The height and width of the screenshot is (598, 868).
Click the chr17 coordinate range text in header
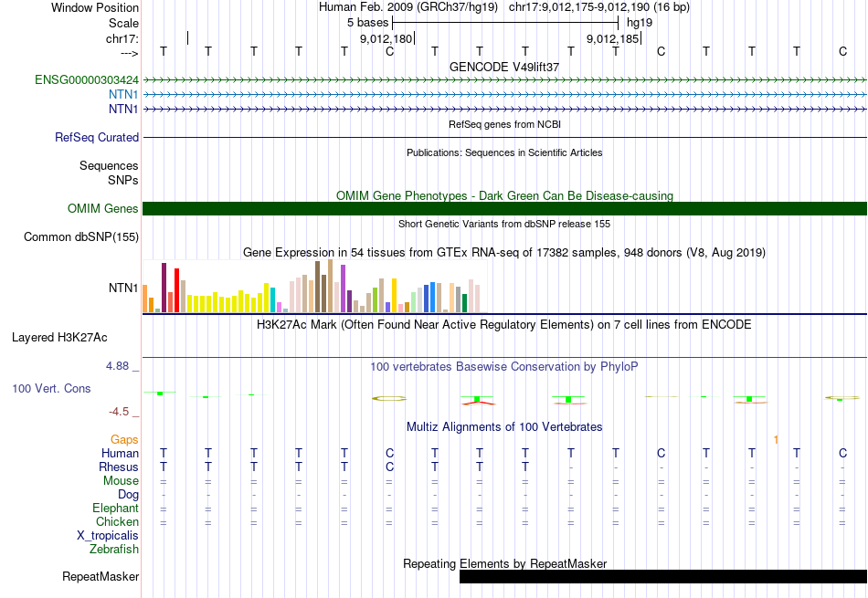click(599, 7)
